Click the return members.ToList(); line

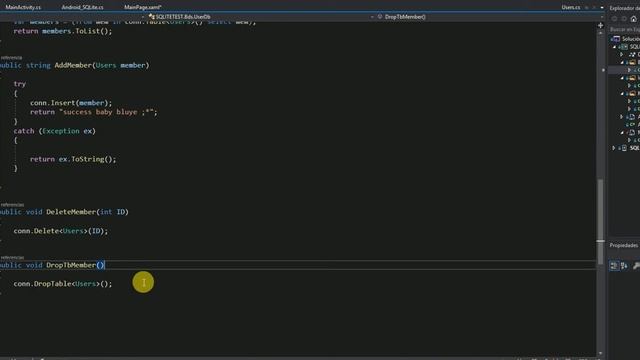[62, 31]
